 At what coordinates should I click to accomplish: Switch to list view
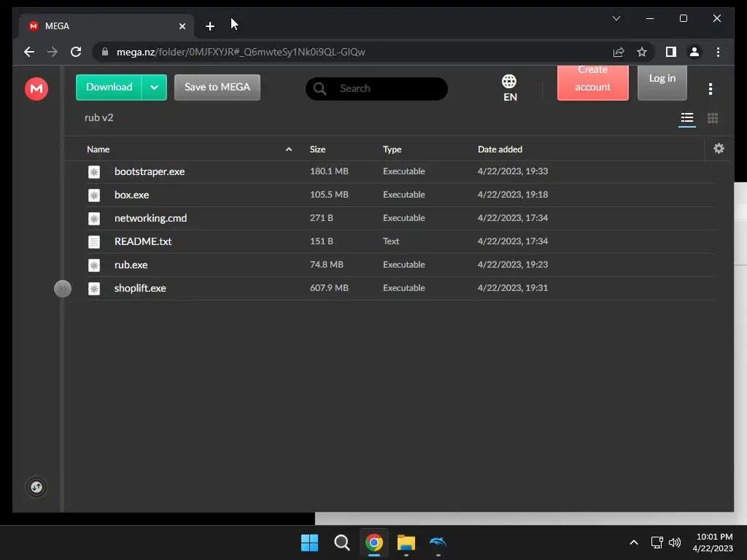(x=687, y=118)
